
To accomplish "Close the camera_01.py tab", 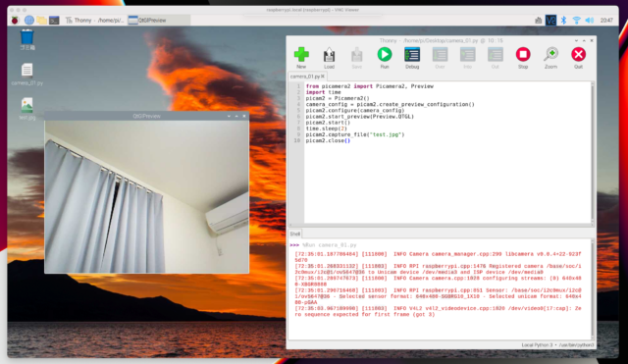I will (x=323, y=77).
